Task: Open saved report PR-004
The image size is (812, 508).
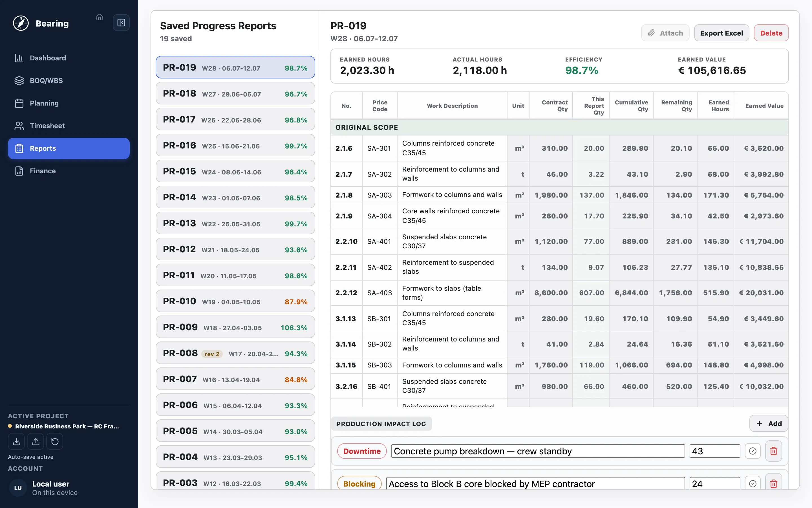Action: (x=235, y=457)
